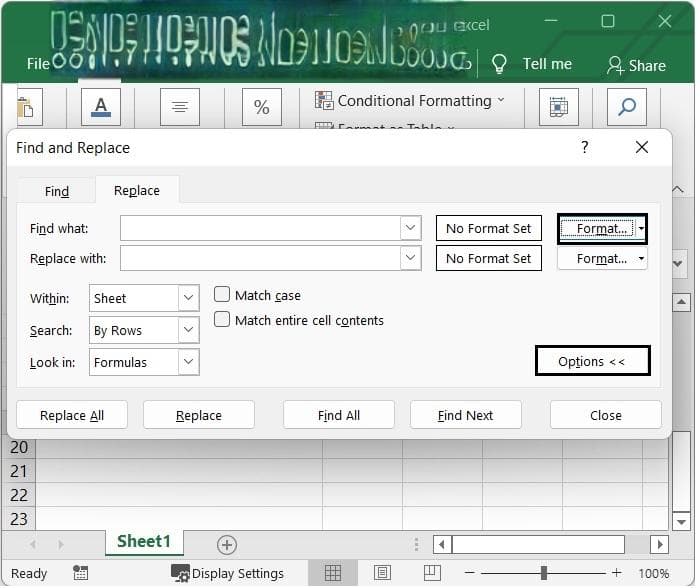Click the Ready status text
Screen dimensions: 700x588
click(29, 573)
